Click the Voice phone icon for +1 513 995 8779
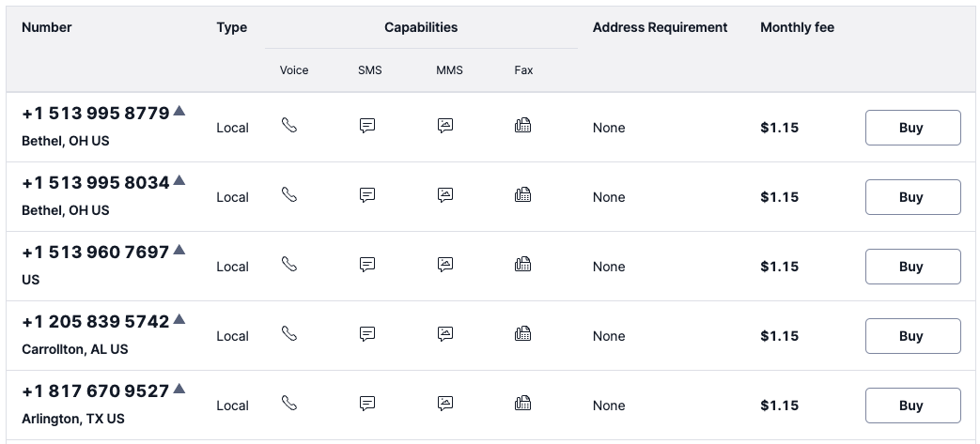The height and width of the screenshot is (444, 980). click(289, 125)
